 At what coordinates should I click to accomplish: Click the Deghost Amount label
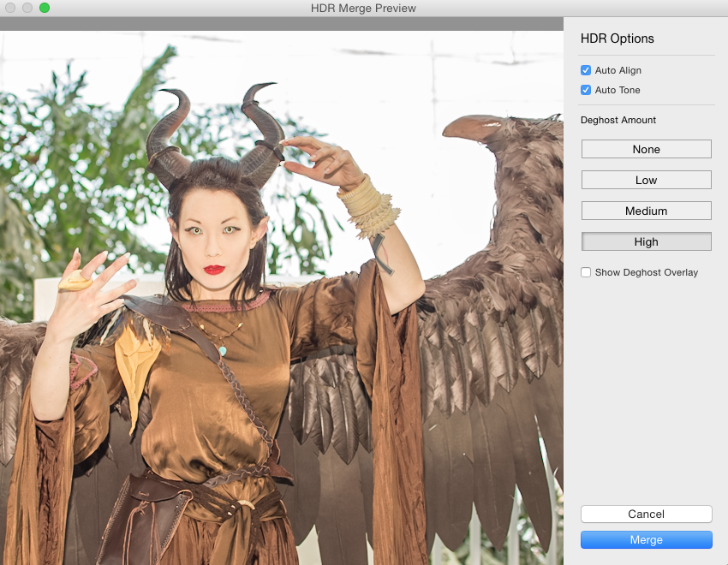point(618,120)
